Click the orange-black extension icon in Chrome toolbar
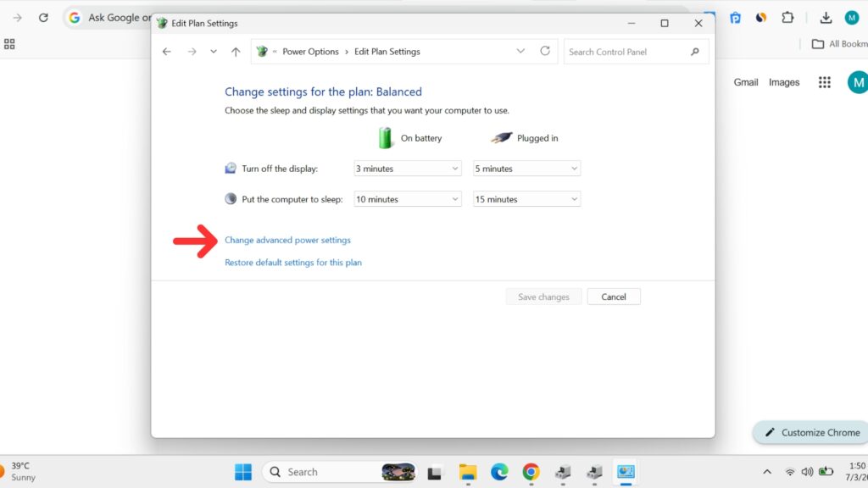The height and width of the screenshot is (488, 868). (761, 18)
